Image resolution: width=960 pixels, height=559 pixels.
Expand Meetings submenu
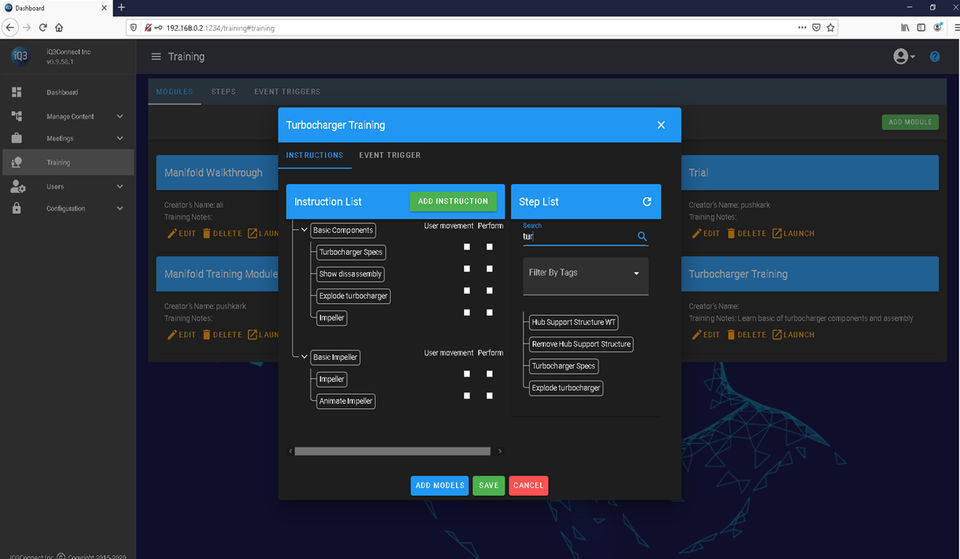click(x=119, y=138)
